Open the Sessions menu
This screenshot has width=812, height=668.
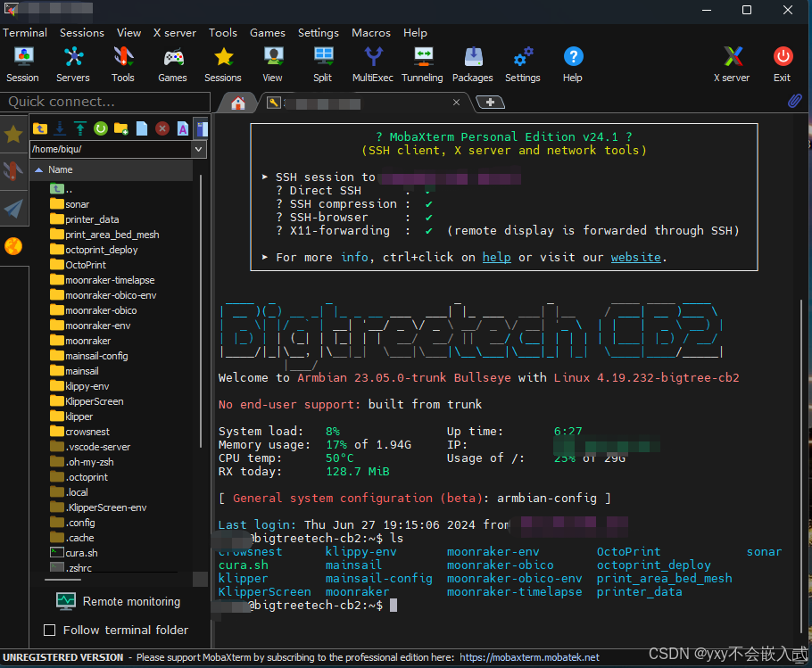pos(82,33)
